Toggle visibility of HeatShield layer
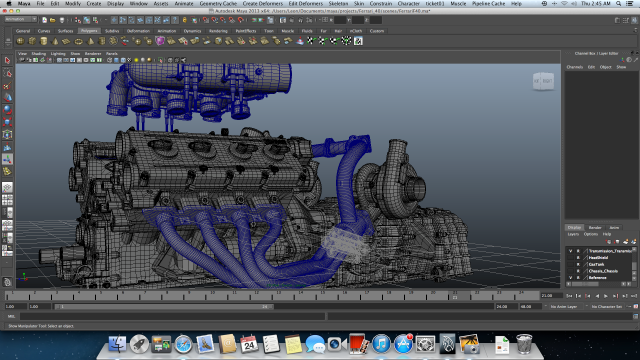 (x=570, y=258)
